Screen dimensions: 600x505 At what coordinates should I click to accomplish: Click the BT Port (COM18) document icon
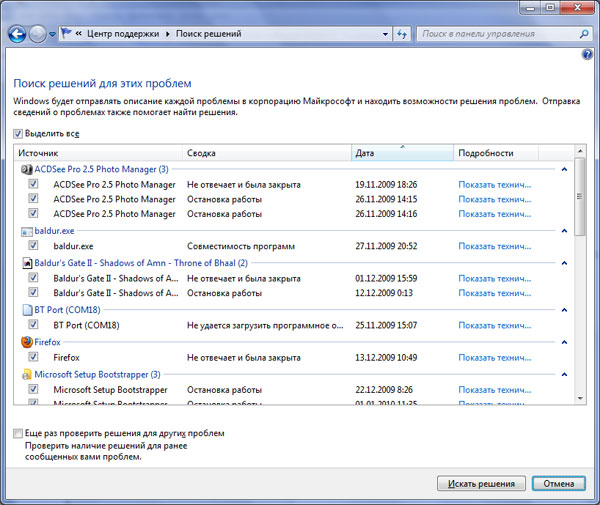pos(27,310)
